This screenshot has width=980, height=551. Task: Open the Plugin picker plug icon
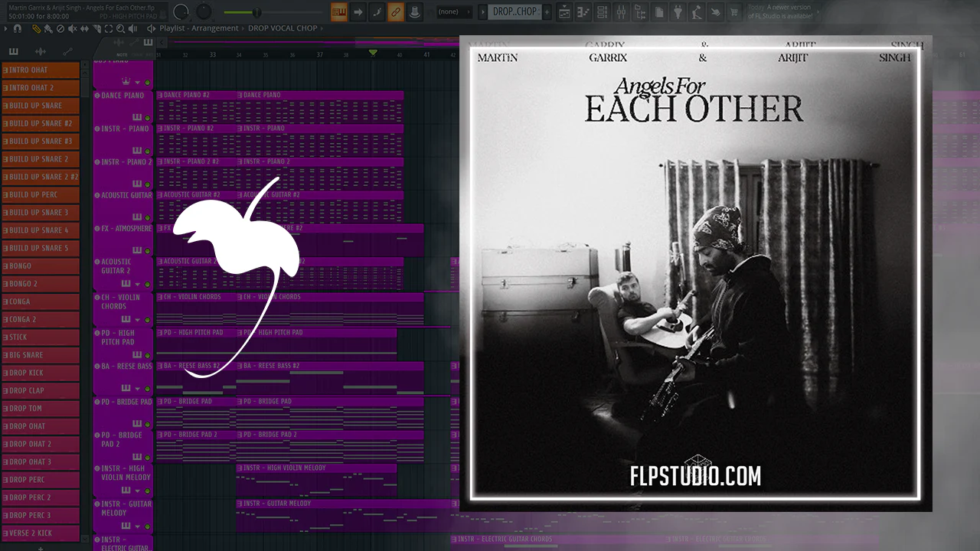pos(678,11)
